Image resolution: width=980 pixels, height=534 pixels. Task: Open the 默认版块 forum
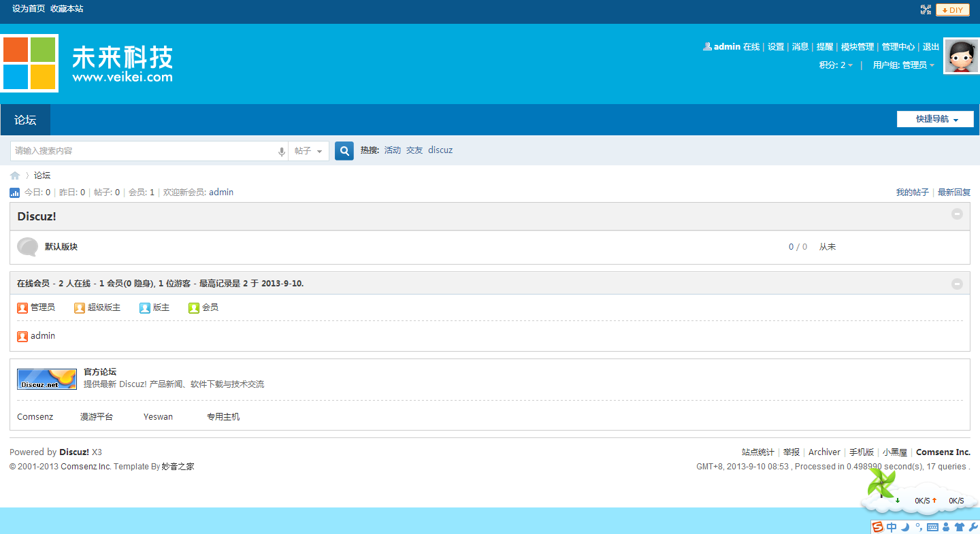click(61, 247)
